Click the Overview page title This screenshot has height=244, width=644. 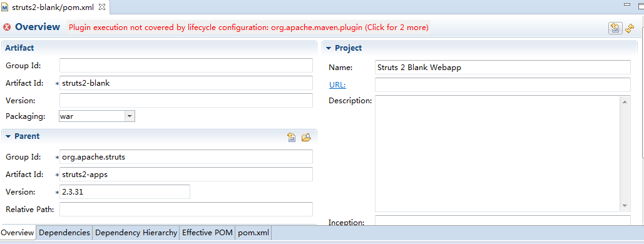38,27
